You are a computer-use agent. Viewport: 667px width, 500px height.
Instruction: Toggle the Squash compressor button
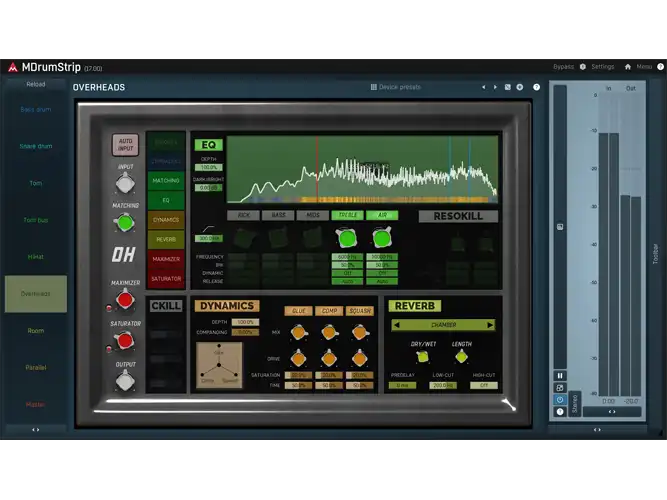(x=360, y=311)
